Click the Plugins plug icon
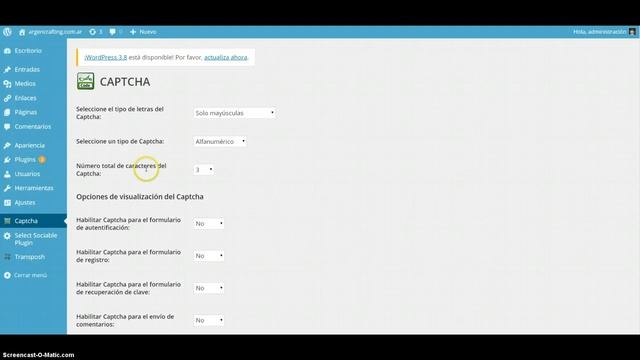640x360 pixels. pyautogui.click(x=7, y=160)
